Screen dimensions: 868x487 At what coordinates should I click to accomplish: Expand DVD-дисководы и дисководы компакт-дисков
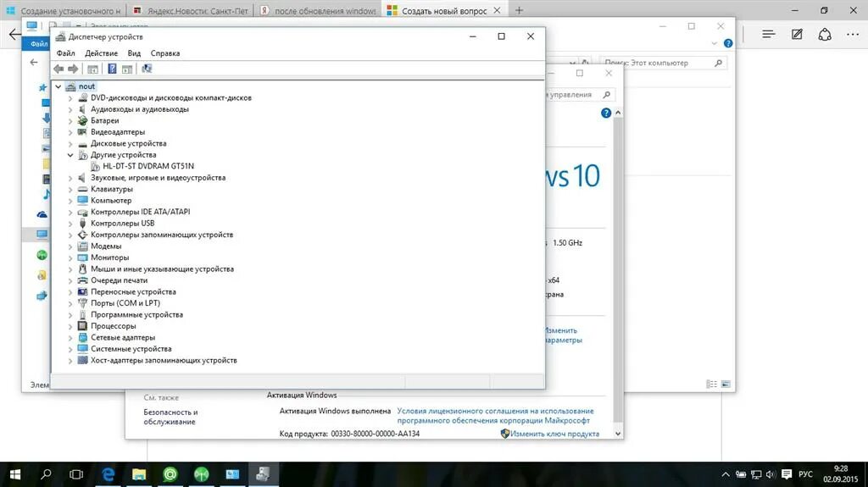point(70,98)
